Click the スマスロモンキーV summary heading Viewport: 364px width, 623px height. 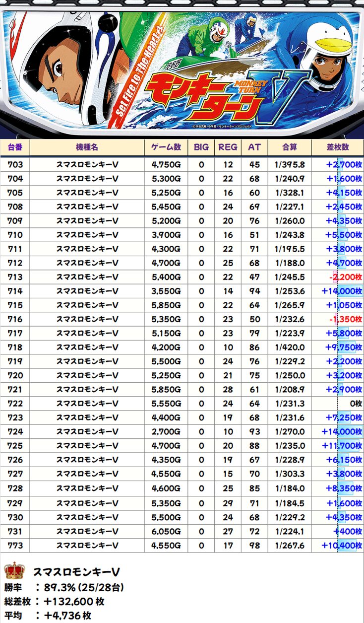76,572
